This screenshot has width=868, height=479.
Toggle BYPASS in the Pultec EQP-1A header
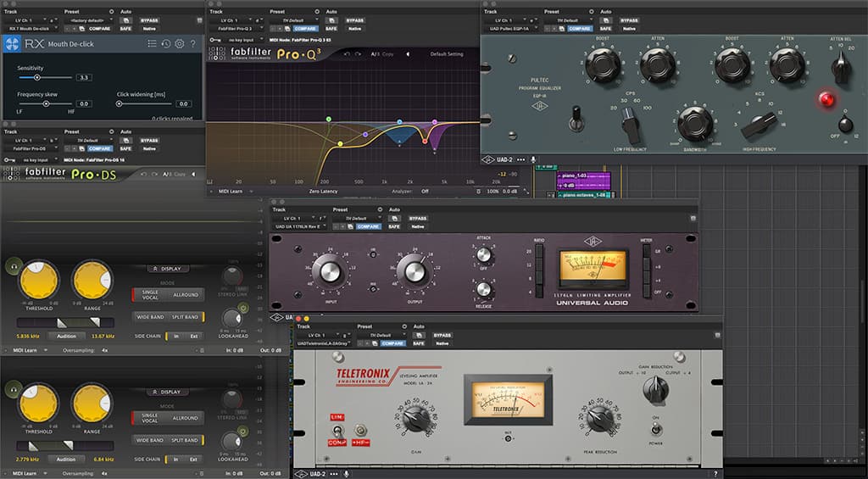(630, 20)
